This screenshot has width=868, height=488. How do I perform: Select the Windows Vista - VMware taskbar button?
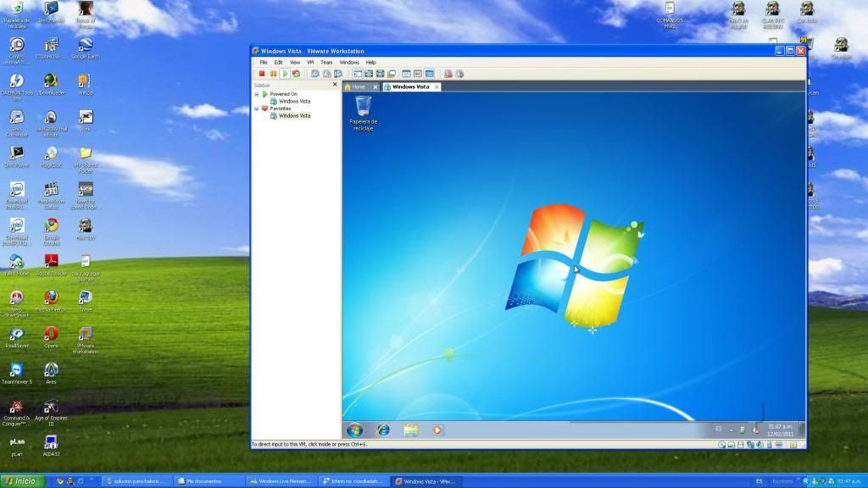pyautogui.click(x=427, y=481)
